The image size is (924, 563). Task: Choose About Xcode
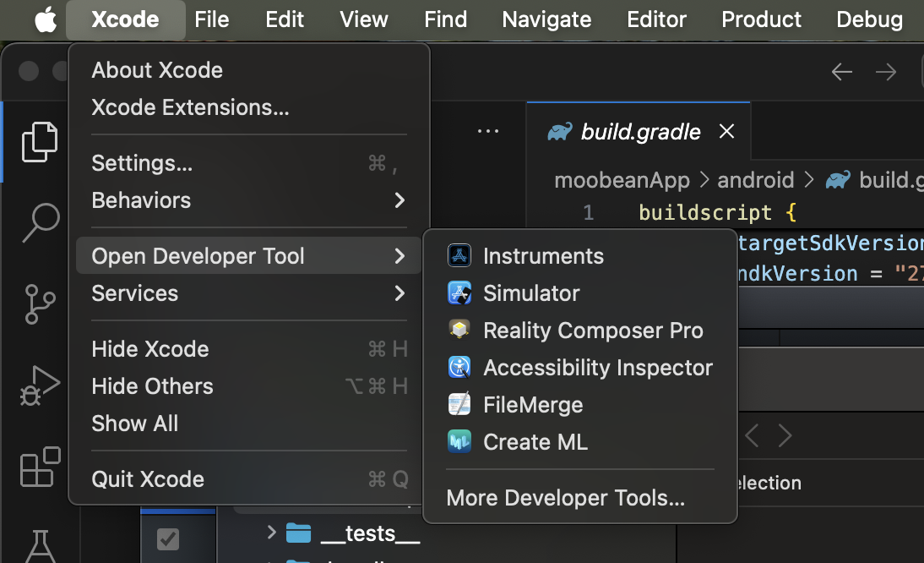[248, 70]
